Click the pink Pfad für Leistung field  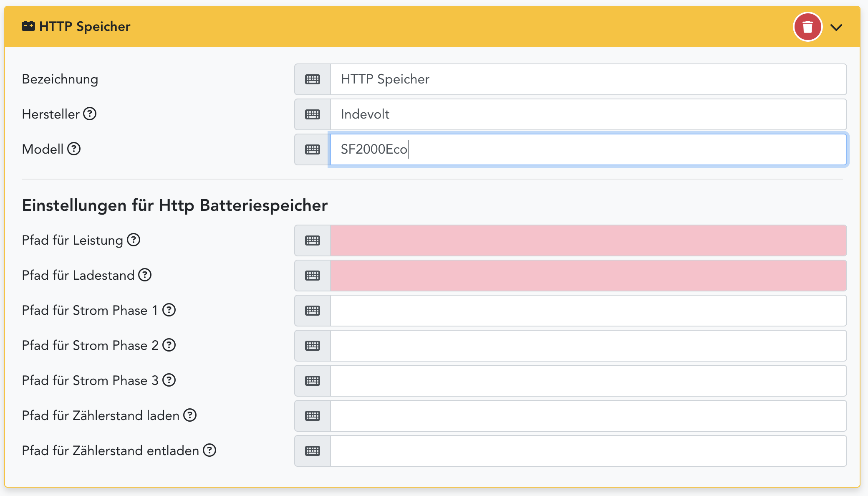588,240
